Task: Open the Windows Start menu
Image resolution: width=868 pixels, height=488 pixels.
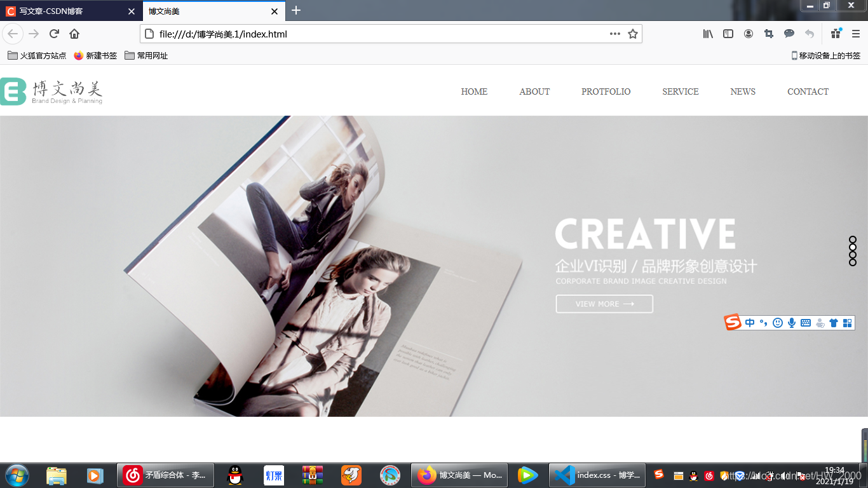Action: [17, 475]
